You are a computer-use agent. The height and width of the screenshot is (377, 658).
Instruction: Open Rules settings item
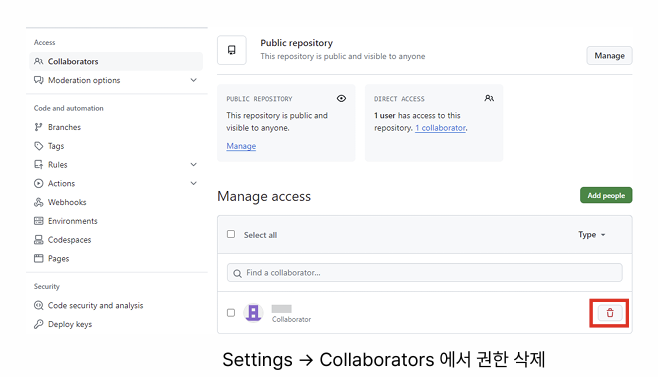click(x=57, y=165)
